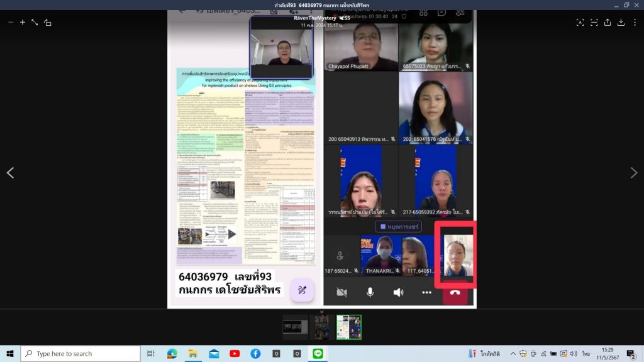Select the green-bordered poster thumbnail
This screenshot has height=362, width=644.
click(348, 327)
